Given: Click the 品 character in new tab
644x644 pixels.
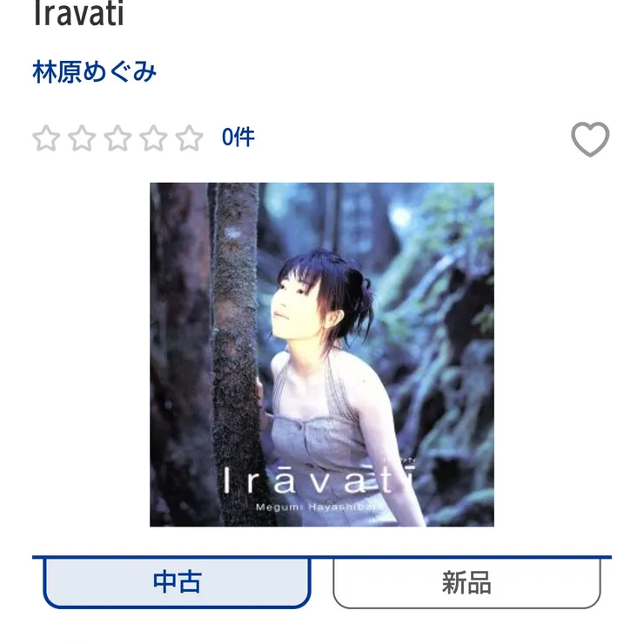Looking at the screenshot, I should point(480,582).
